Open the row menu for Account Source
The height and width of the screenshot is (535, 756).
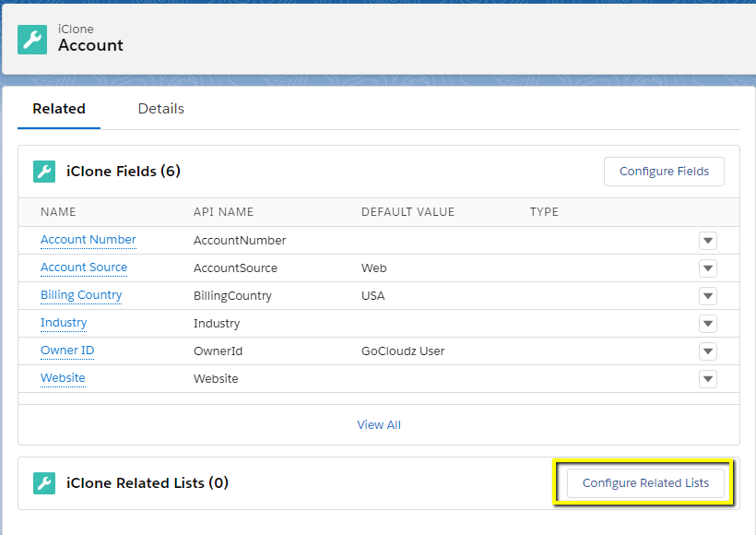point(708,267)
